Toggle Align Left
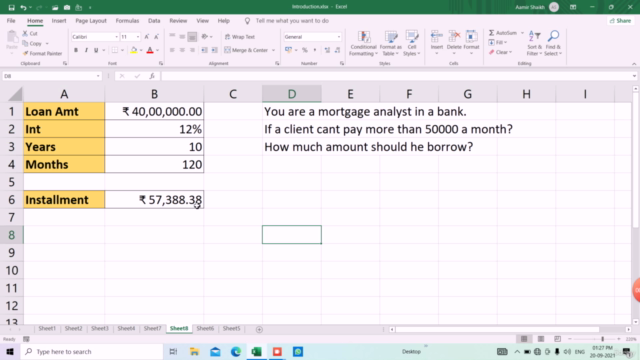The width and height of the screenshot is (640, 360). point(172,50)
